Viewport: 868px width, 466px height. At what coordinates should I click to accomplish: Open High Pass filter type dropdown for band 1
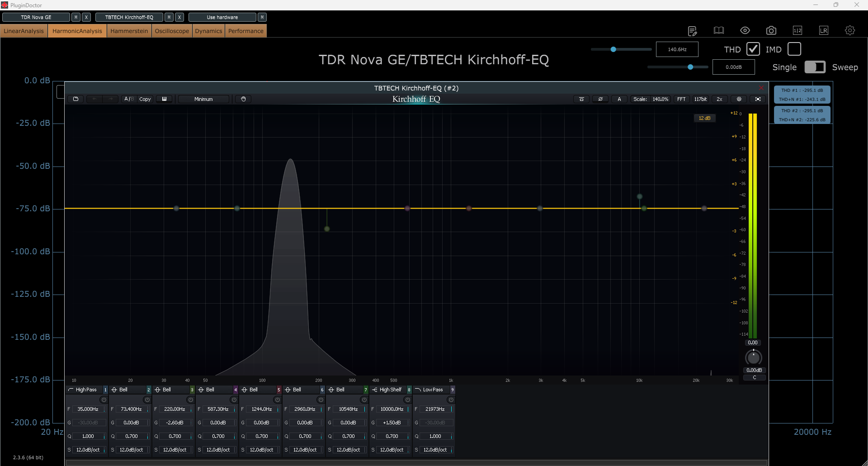pyautogui.click(x=85, y=390)
